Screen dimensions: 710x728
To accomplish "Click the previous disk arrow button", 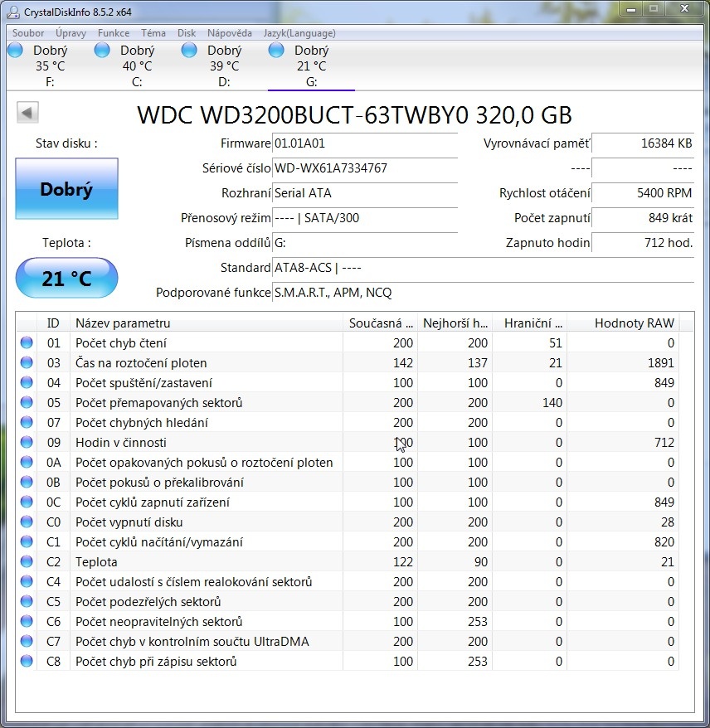I will pos(27,113).
